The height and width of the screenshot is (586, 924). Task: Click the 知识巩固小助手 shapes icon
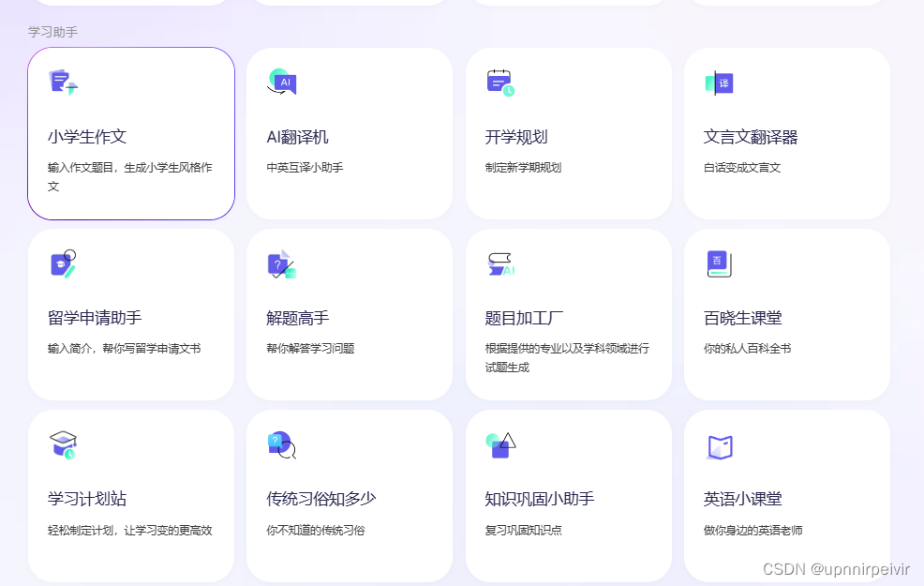pyautogui.click(x=500, y=445)
